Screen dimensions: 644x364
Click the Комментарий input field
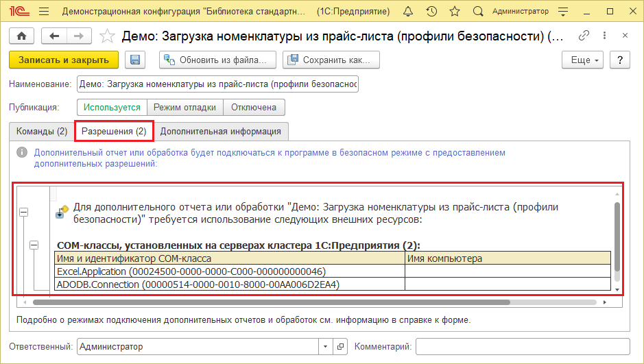(x=523, y=347)
